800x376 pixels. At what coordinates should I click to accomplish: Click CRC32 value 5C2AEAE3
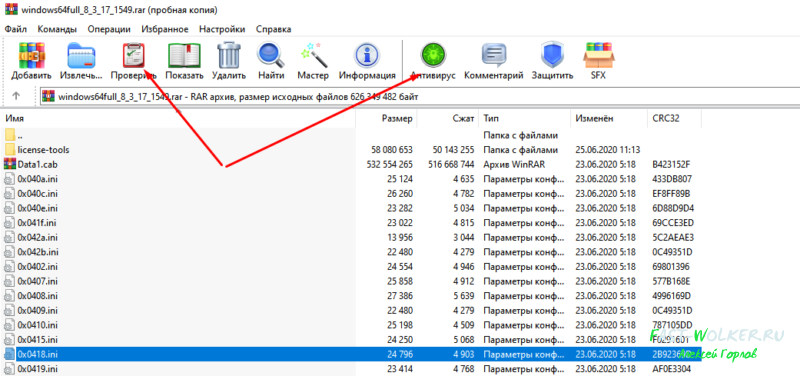coord(673,237)
